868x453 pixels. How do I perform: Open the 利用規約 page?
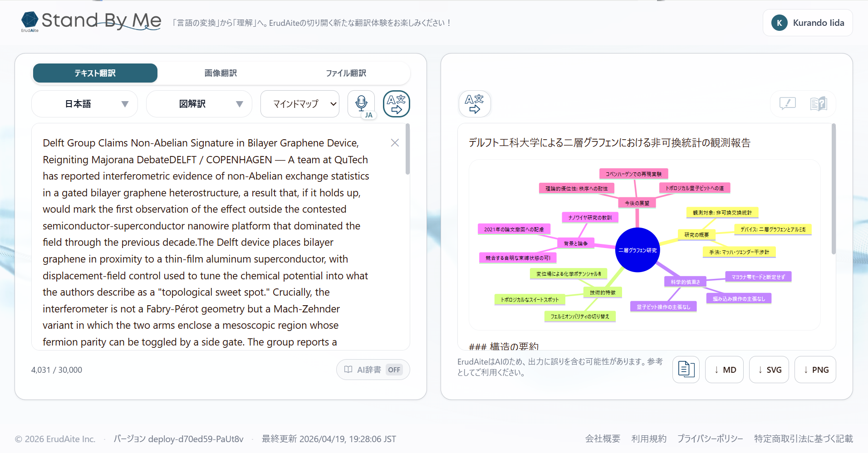point(648,438)
